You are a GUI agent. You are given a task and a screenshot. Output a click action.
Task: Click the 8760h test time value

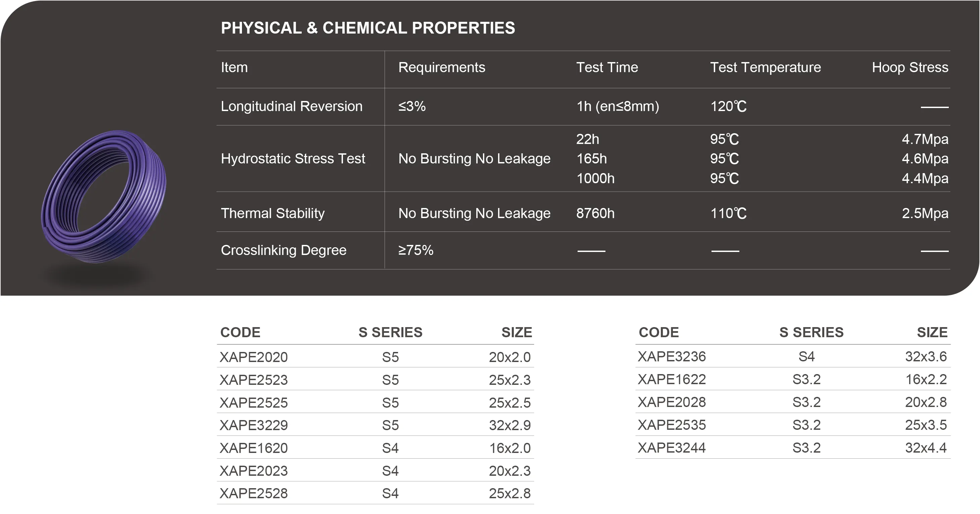click(x=595, y=213)
